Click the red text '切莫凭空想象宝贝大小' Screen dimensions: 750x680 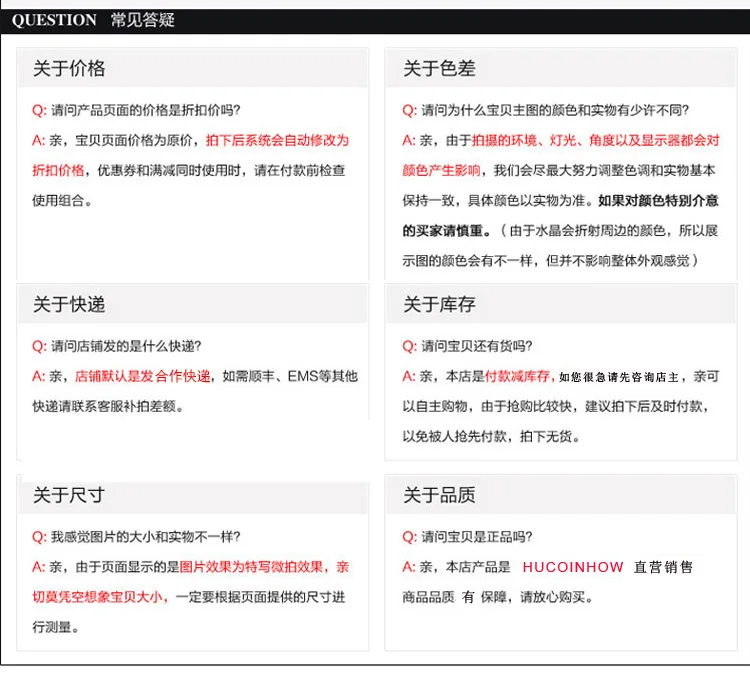[98, 598]
